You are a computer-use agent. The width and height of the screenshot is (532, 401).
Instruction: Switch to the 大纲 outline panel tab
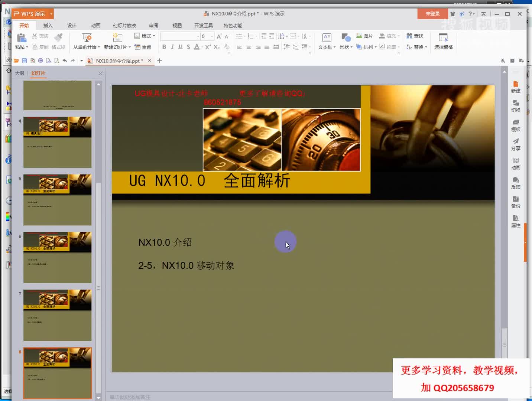(x=19, y=73)
